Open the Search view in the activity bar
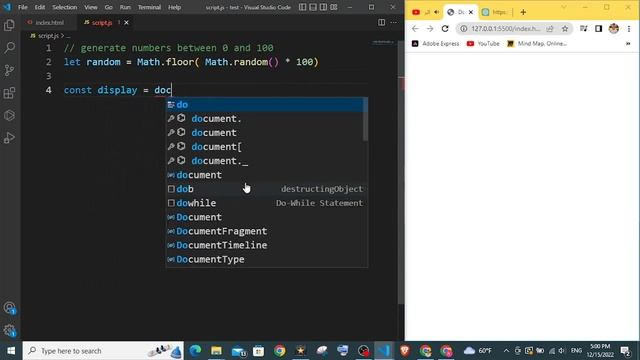 click(9, 48)
